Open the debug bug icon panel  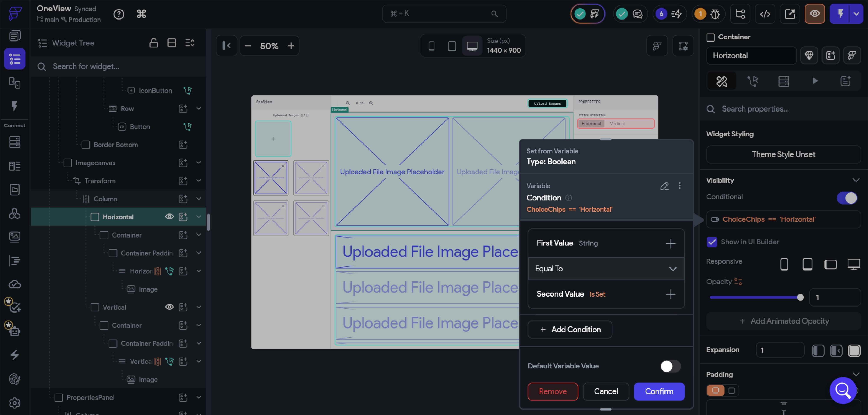[715, 14]
